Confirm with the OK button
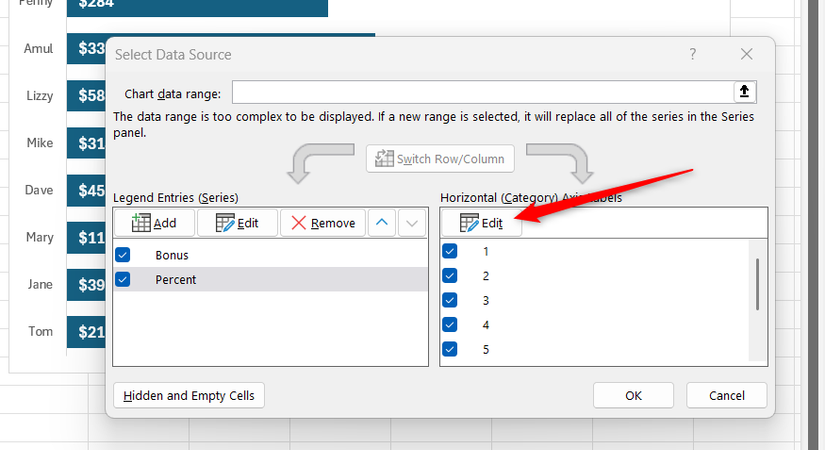 [633, 395]
